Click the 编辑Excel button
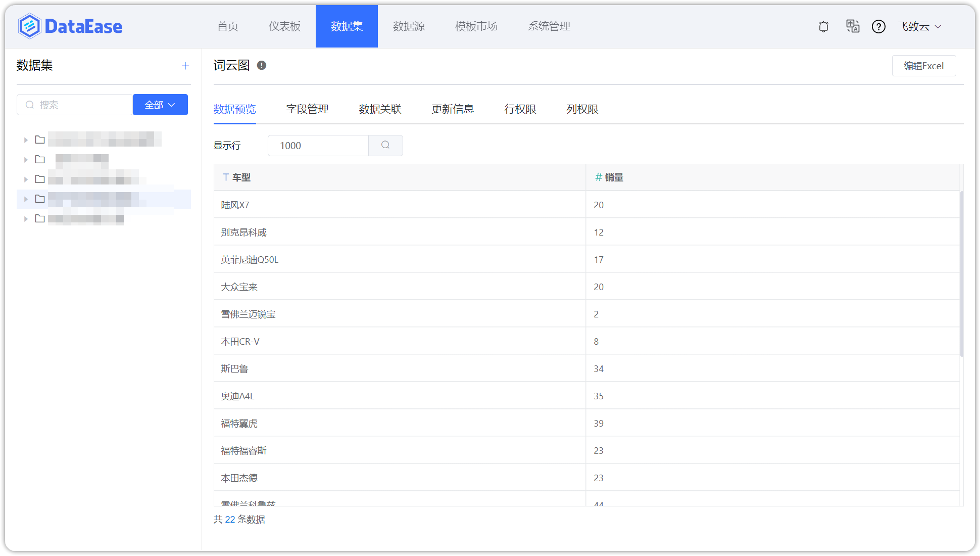This screenshot has width=980, height=556. (924, 66)
